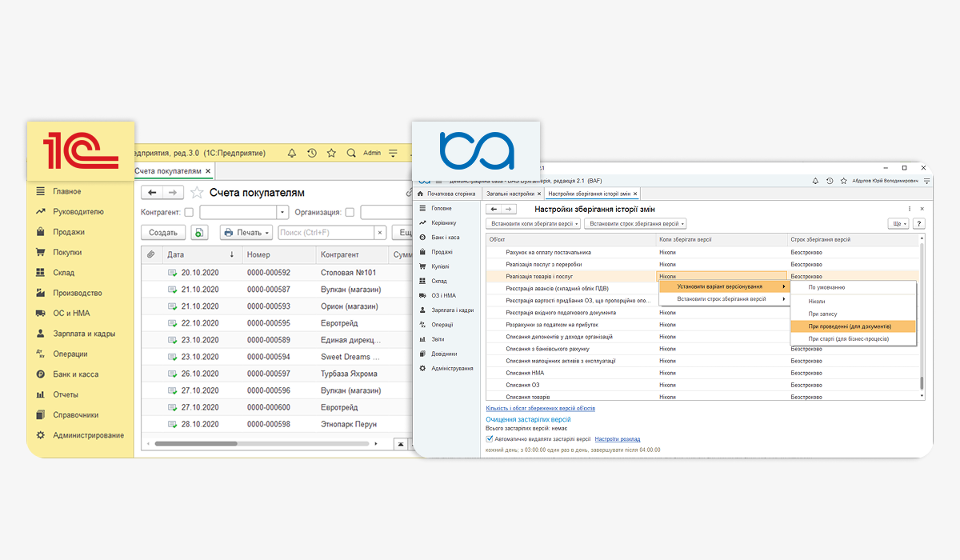The image size is (960, 560).
Task: Click help question mark button in BAF
Action: point(919,224)
